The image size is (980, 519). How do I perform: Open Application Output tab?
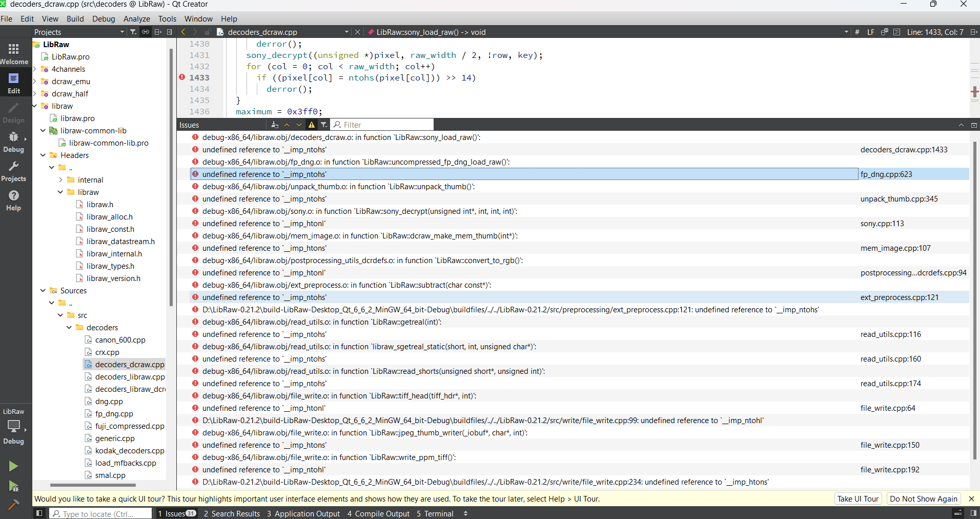pos(303,513)
